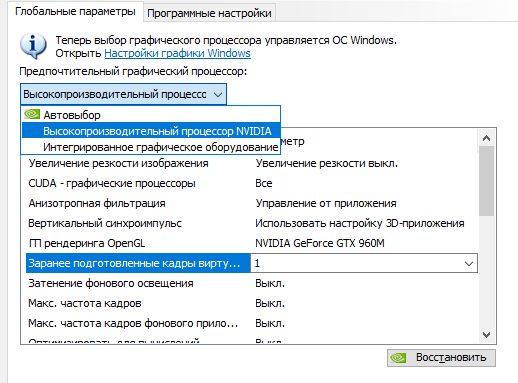The image size is (518, 383).
Task: Expand dropdown for Заранее подготовленные кадры value
Action: coord(469,264)
